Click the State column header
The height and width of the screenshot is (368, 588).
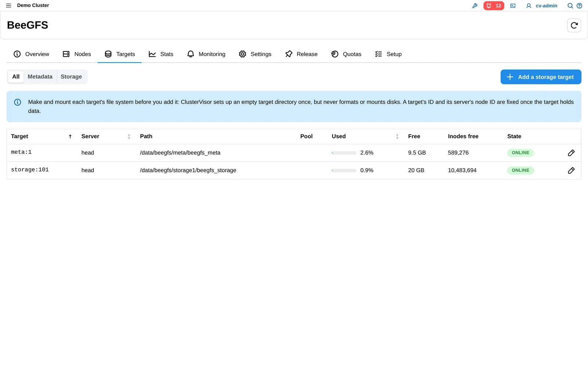(x=514, y=137)
